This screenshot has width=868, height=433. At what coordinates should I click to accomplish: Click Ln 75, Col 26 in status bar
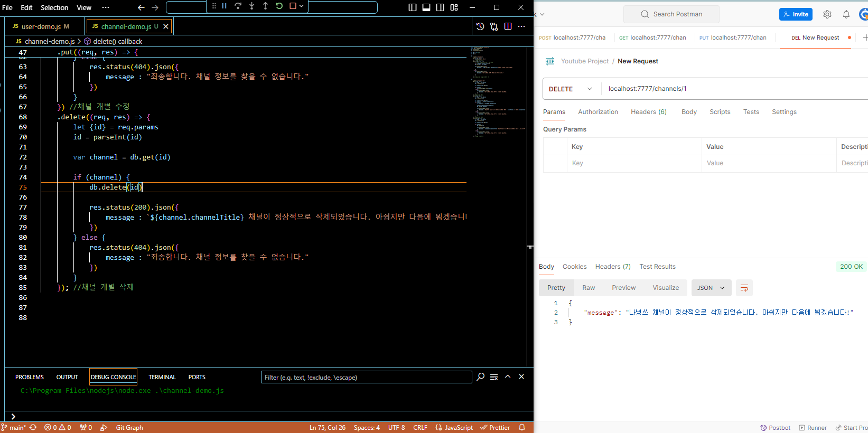(328, 428)
